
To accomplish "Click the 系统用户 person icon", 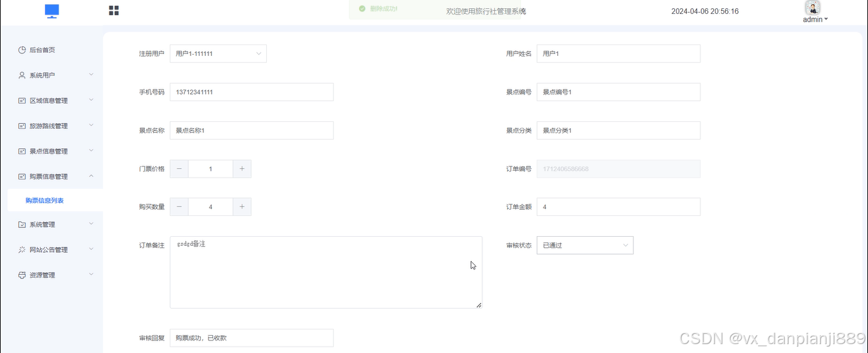I will [x=22, y=75].
